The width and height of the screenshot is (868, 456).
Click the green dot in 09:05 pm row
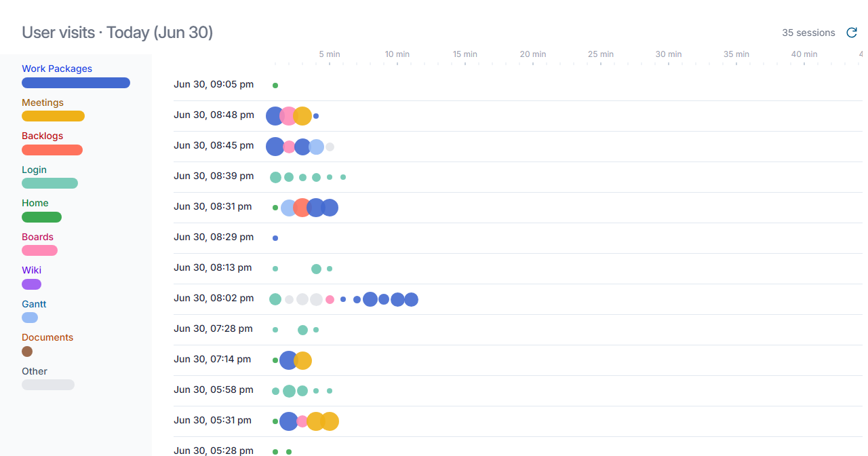point(275,85)
